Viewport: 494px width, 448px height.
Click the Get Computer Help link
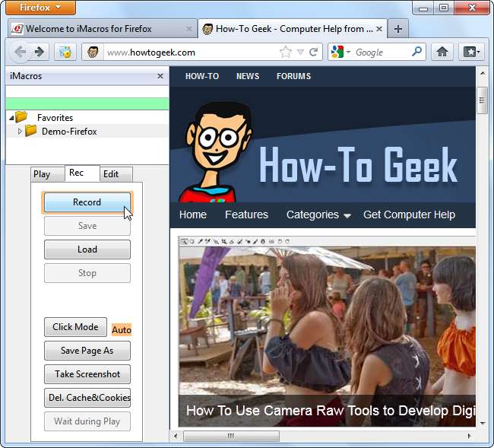point(409,214)
